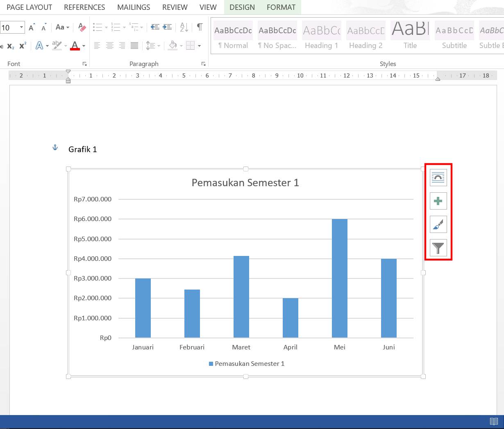This screenshot has height=429, width=504.
Task: Open Text Effects outlined A icon
Action: tap(39, 46)
